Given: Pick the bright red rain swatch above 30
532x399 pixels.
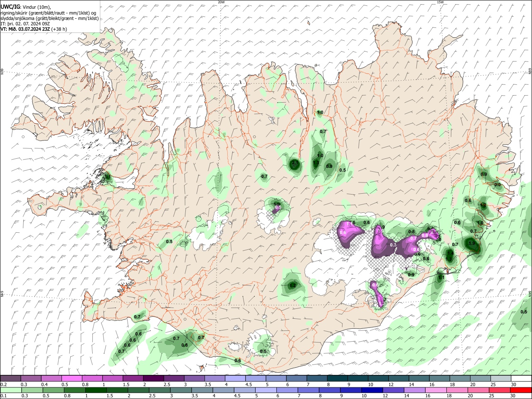Looking at the screenshot, I should pos(521,390).
